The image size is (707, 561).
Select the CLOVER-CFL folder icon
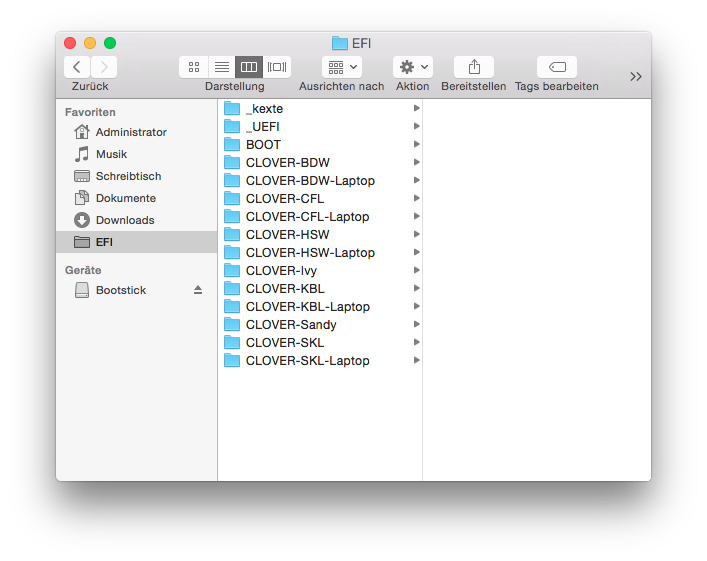click(232, 199)
